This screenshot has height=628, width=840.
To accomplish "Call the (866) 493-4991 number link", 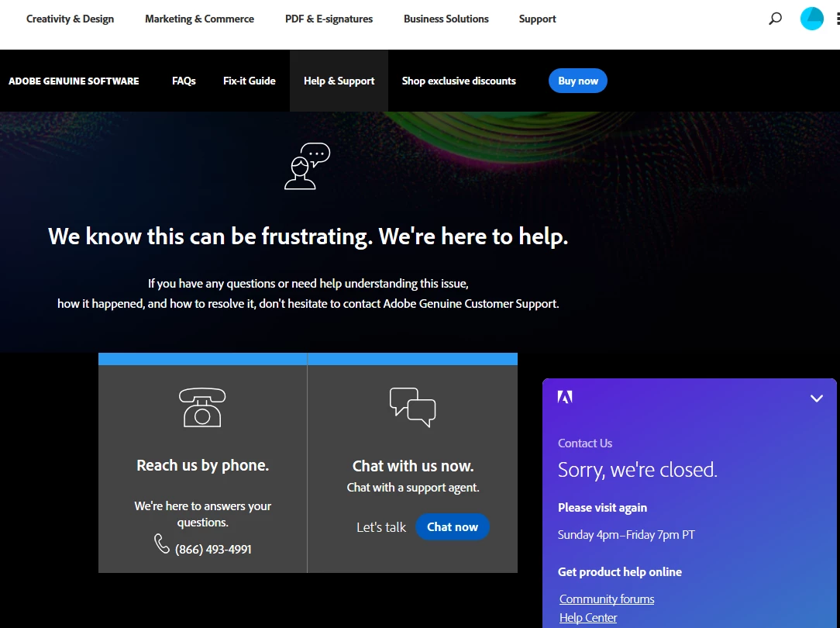I will [213, 549].
